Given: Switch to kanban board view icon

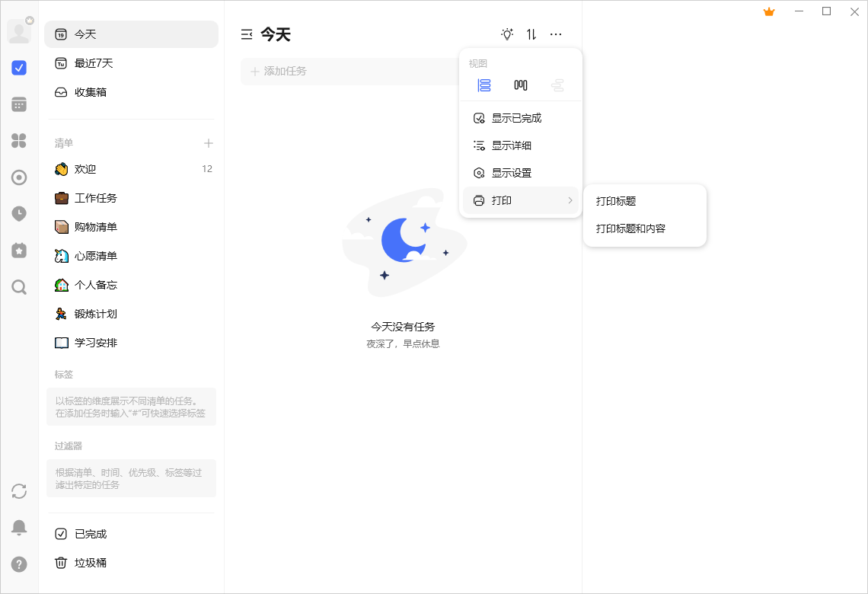Looking at the screenshot, I should 521,85.
